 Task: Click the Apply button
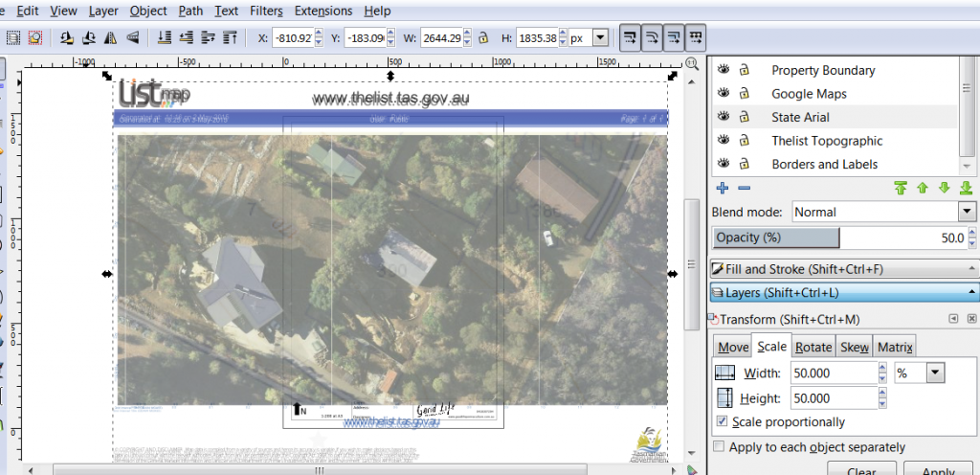[x=938, y=470]
